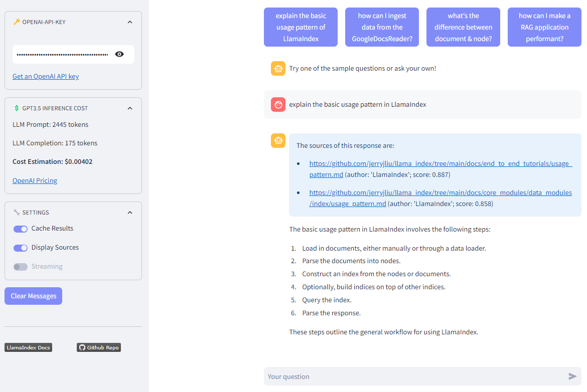This screenshot has height=392, width=587.
Task: Click step 'Parse the documents into nodes.'
Action: [x=351, y=261]
